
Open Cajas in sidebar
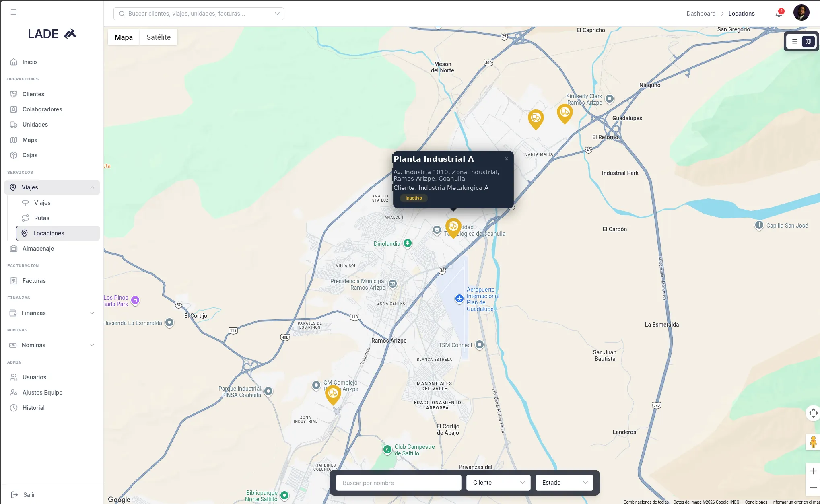pyautogui.click(x=52, y=155)
